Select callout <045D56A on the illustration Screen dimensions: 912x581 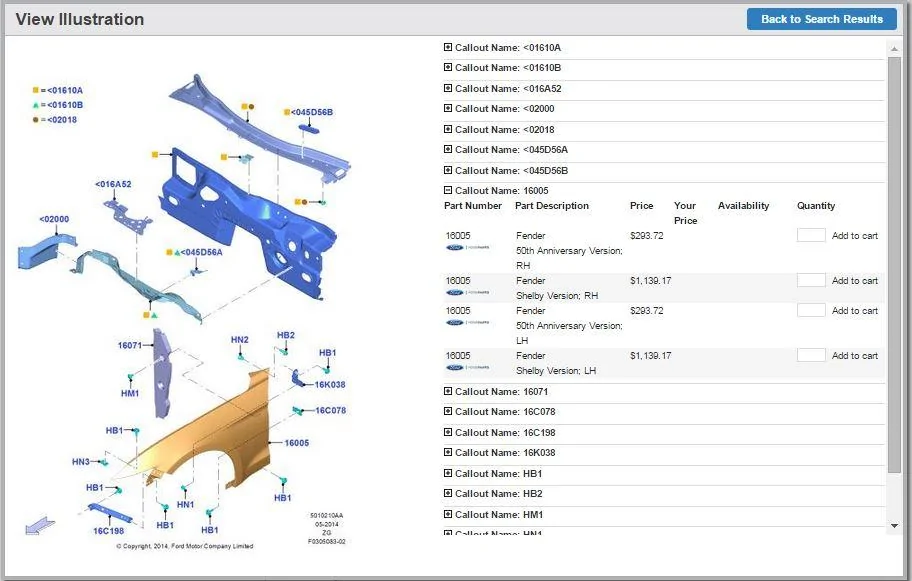tap(201, 252)
